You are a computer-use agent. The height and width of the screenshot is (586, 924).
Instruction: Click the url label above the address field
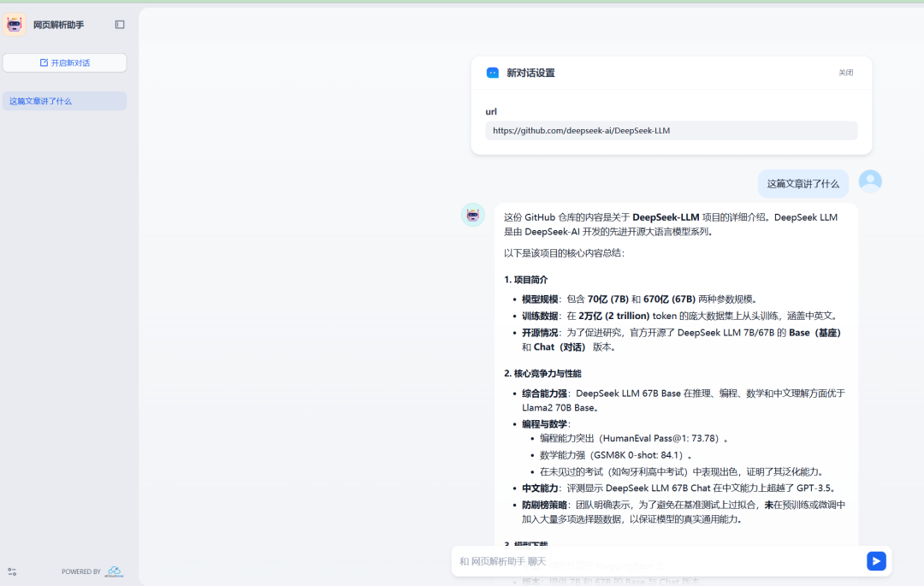[x=491, y=111]
